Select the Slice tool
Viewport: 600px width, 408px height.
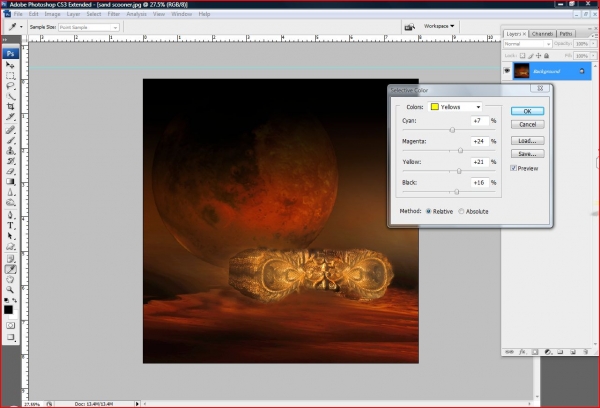[x=10, y=117]
